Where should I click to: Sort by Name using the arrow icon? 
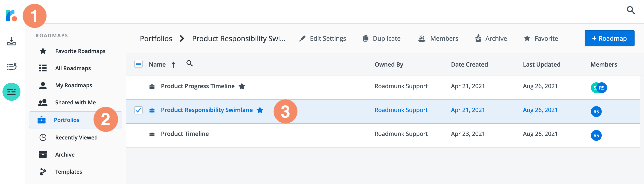pos(173,65)
